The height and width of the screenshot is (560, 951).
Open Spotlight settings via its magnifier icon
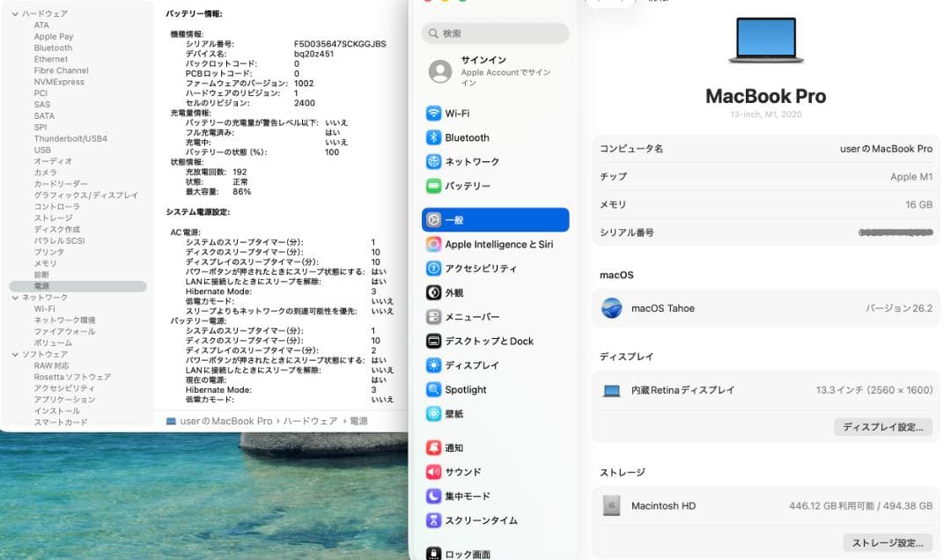coord(434,388)
